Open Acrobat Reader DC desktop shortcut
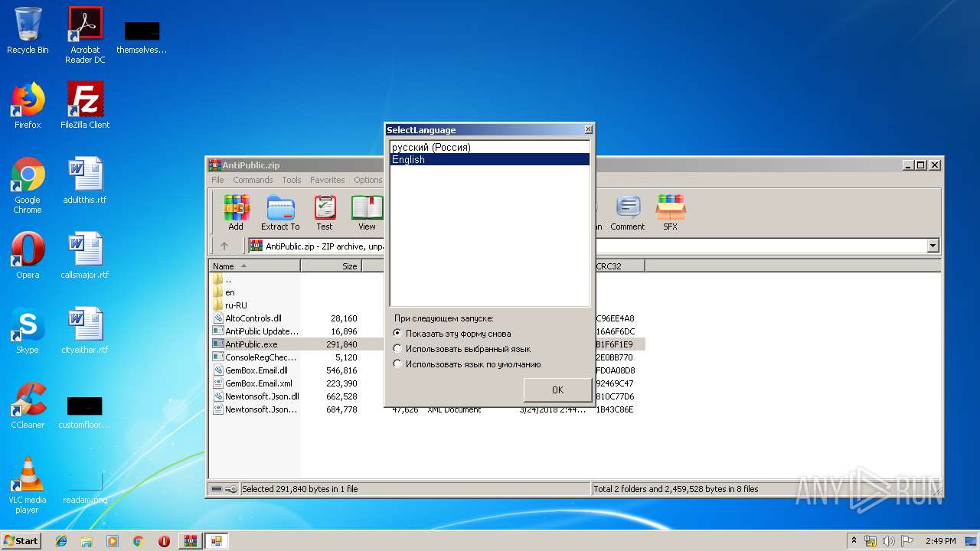Screen dimensions: 980x551 coord(85,35)
